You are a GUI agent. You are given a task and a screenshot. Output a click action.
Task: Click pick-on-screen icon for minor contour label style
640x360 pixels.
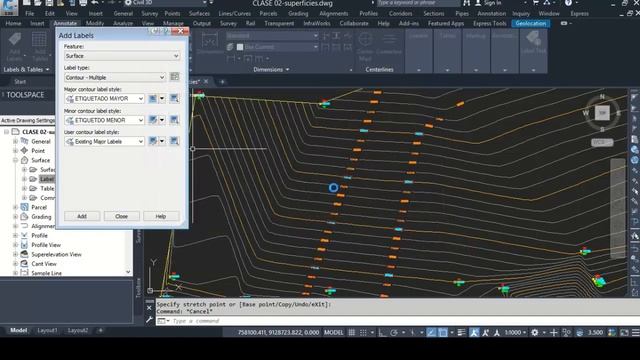click(x=174, y=120)
